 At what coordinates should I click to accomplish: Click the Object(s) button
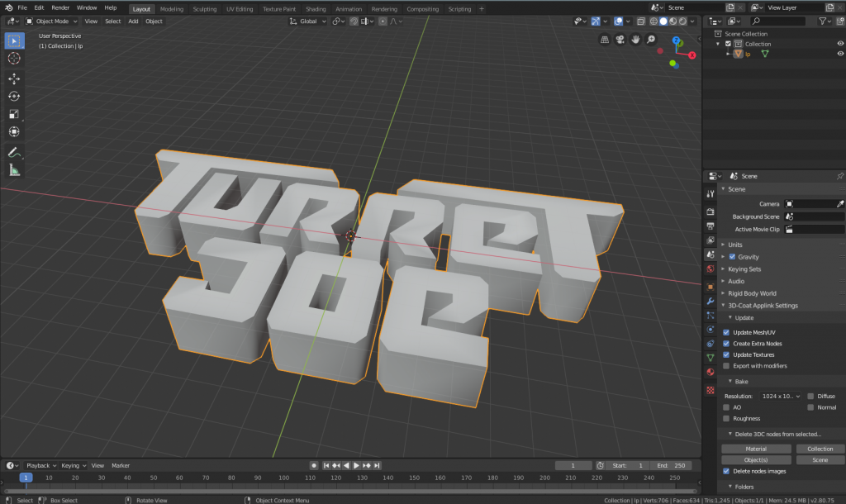click(756, 460)
